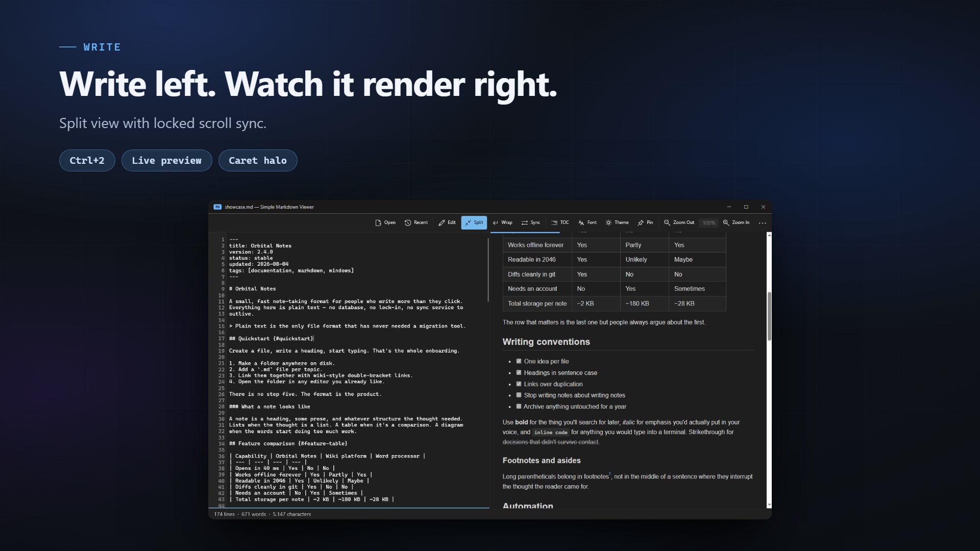Check 'Stop writing notes about writing notes'
The width and height of the screenshot is (980, 551).
tap(519, 395)
